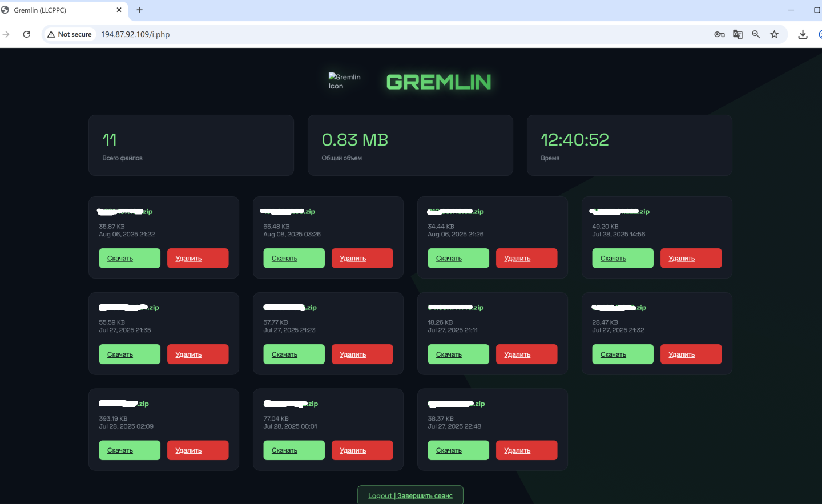Image resolution: width=822 pixels, height=504 pixels.
Task: Open the zoom magnifier icon in address bar
Action: (756, 34)
